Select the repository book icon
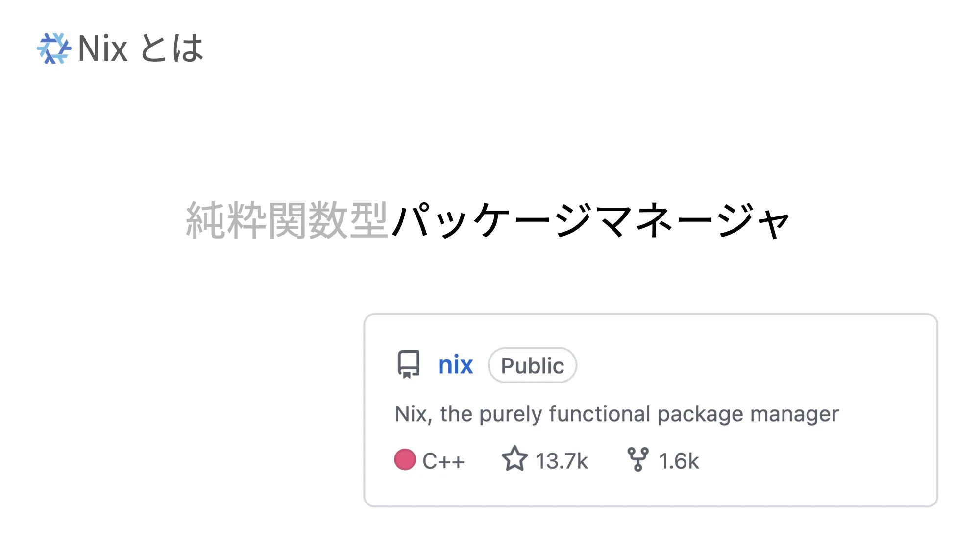The image size is (980, 551). [x=409, y=364]
